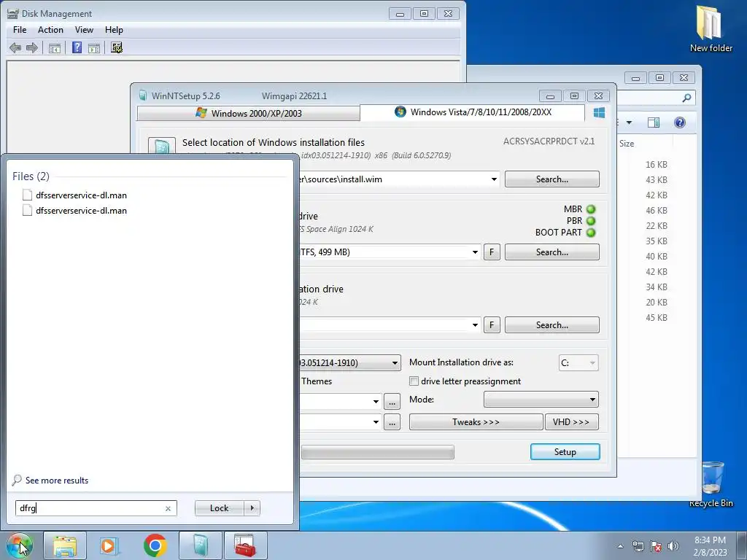Image resolution: width=747 pixels, height=560 pixels.
Task: Select the Windows Vista/7/8/10/11/2008/20XX tab
Action: (x=473, y=112)
